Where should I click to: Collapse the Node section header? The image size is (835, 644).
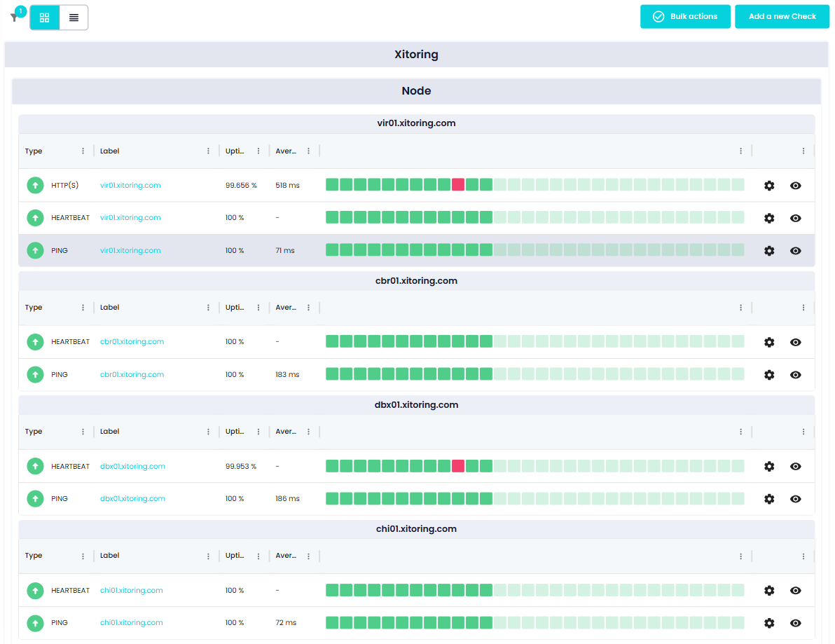416,91
